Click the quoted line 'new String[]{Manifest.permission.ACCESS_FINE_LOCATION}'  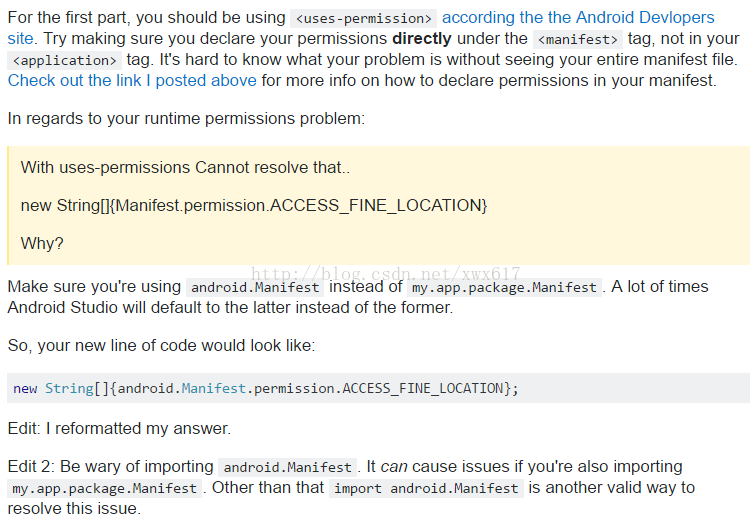[x=254, y=206]
